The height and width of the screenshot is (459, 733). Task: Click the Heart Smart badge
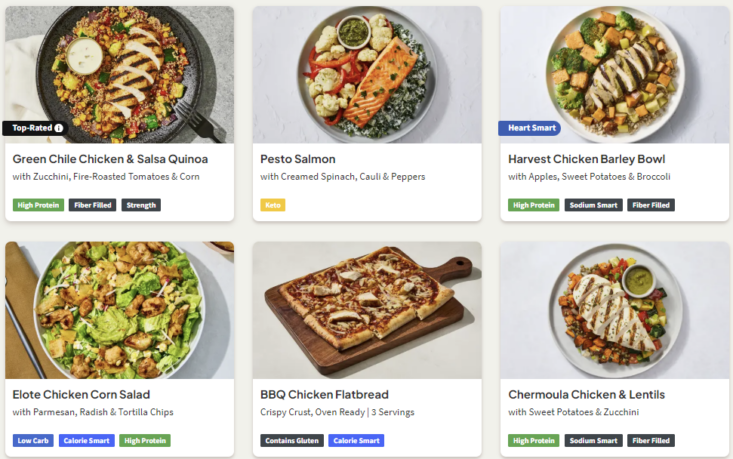tap(530, 128)
